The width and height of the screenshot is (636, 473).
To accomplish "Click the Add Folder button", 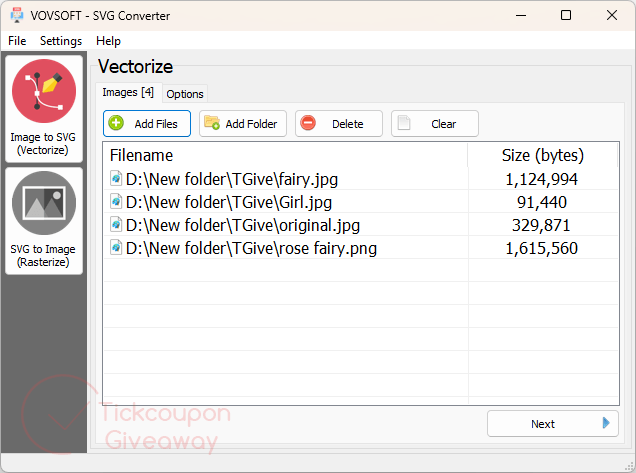I will point(243,124).
